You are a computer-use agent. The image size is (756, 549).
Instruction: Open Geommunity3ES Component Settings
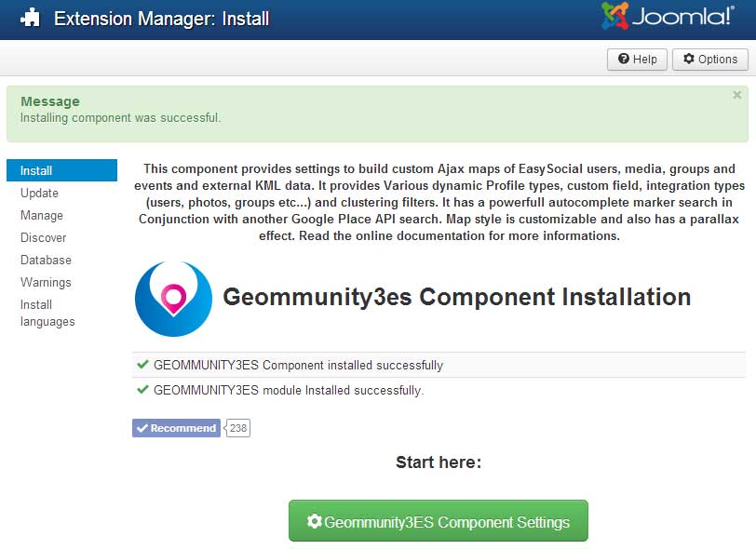439,521
